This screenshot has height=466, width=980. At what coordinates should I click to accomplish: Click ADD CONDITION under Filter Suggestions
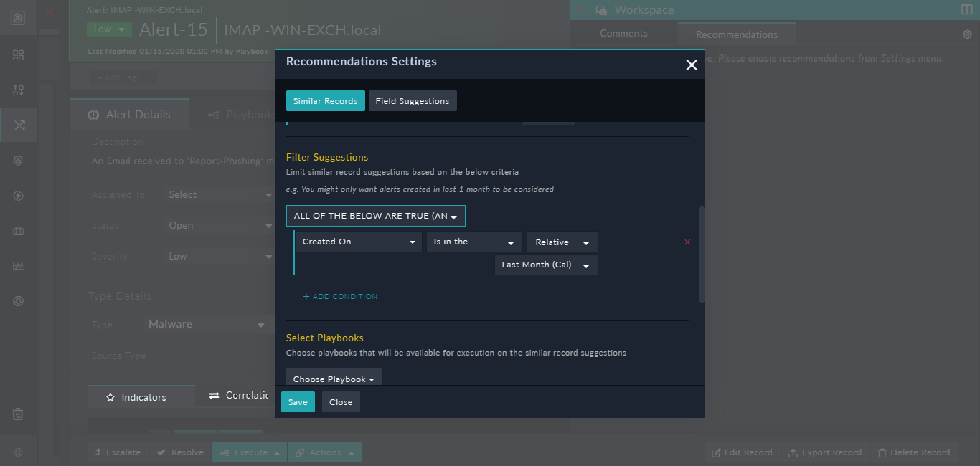[340, 295]
